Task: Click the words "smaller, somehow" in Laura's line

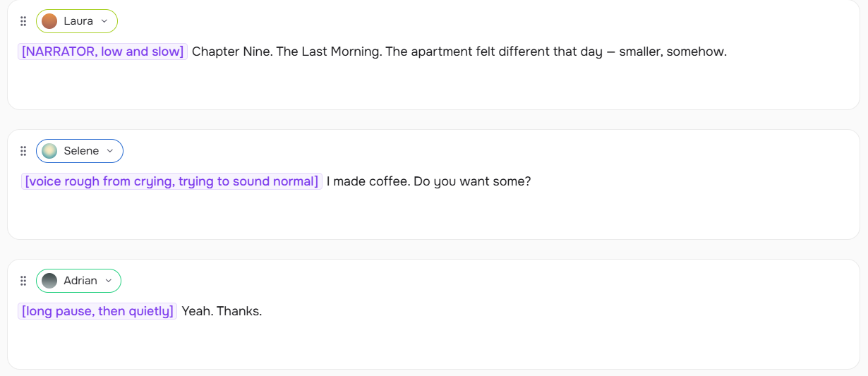Action: coord(672,51)
